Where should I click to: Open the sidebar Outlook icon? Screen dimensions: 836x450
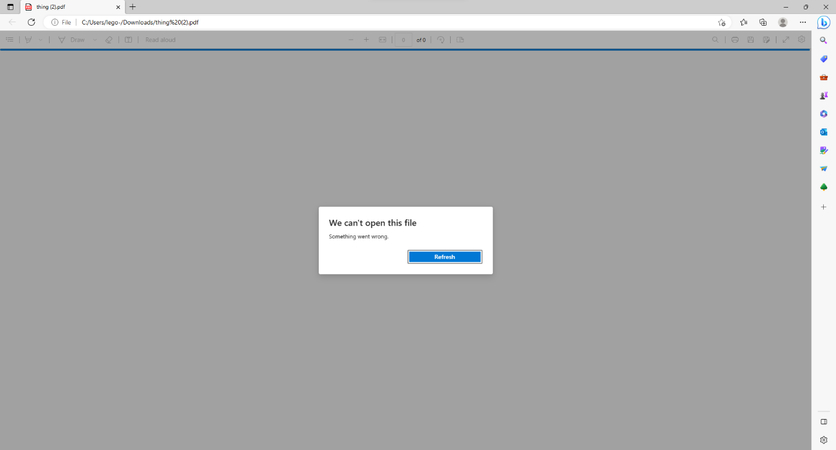823,132
